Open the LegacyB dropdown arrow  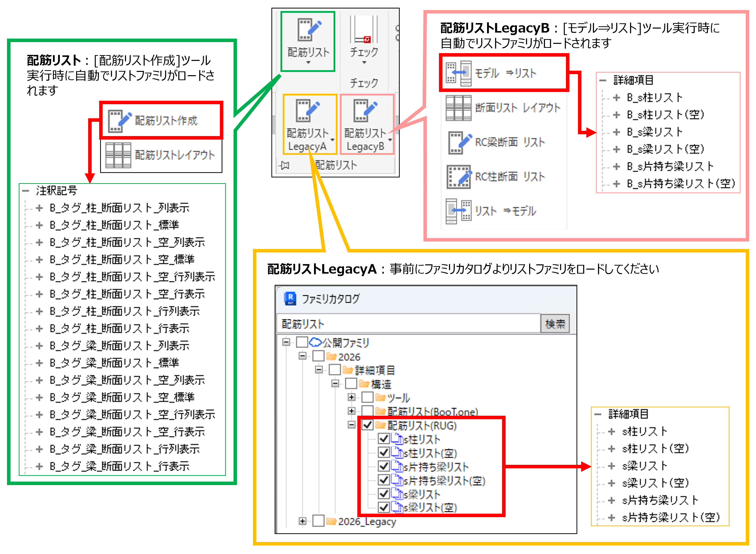(x=390, y=140)
